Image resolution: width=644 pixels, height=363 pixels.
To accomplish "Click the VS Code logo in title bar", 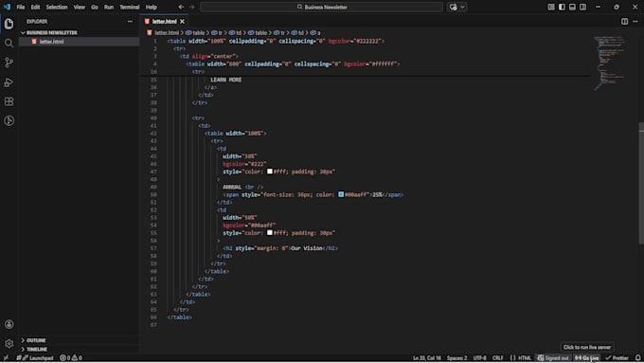I will coord(7,7).
